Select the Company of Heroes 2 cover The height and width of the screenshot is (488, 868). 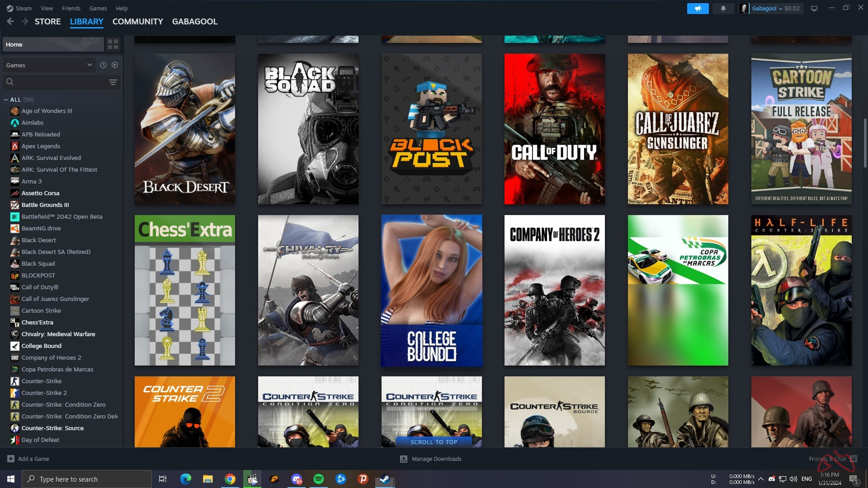[554, 290]
